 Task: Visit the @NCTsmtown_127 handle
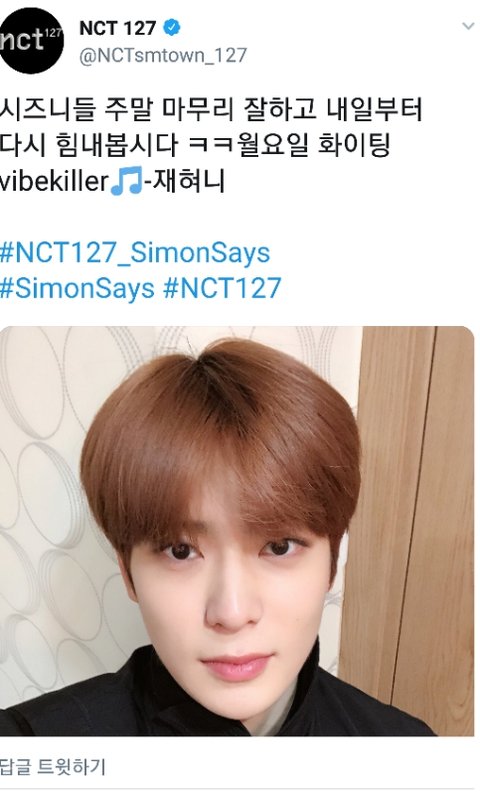pyautogui.click(x=163, y=55)
